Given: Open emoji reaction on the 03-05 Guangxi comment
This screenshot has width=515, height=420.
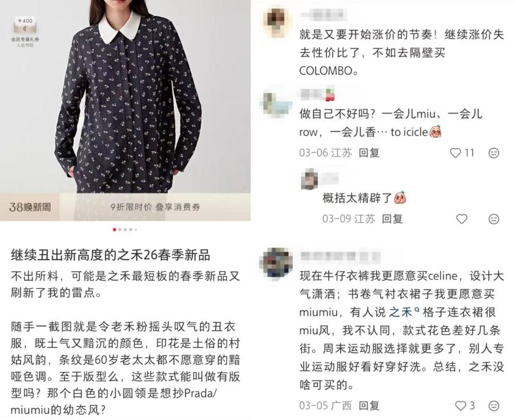Looking at the screenshot, I should click(494, 406).
